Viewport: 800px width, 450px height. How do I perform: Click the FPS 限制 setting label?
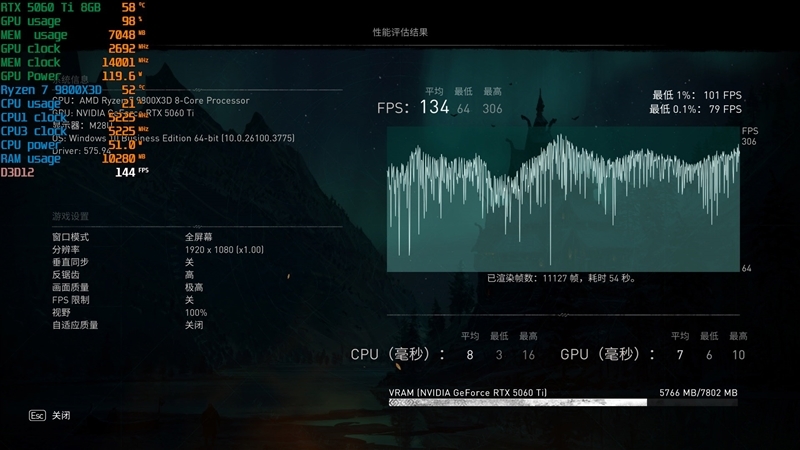tap(70, 300)
